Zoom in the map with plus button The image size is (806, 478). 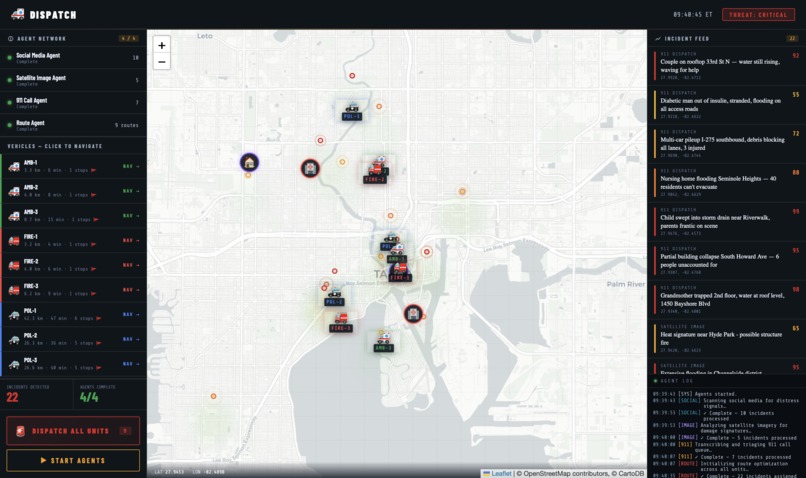(161, 45)
